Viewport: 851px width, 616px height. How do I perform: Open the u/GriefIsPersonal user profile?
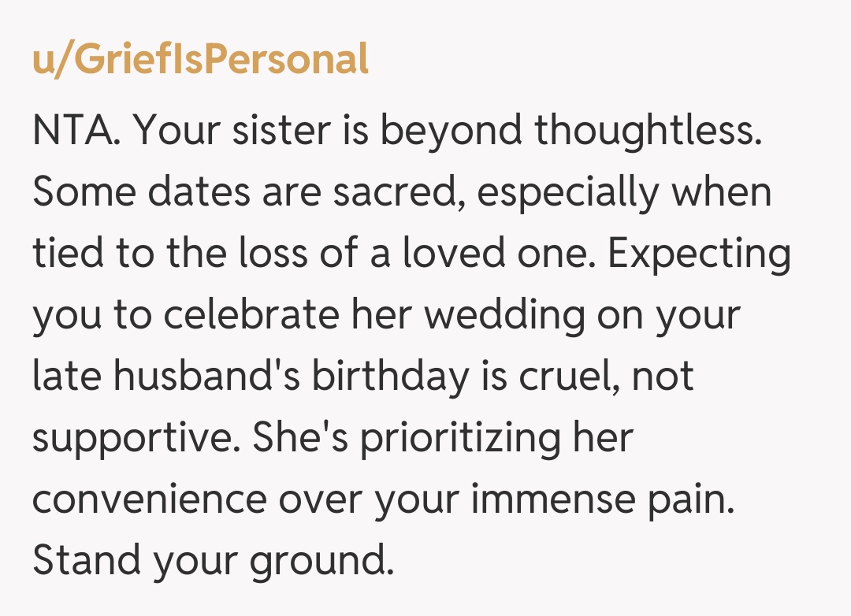[x=200, y=60]
